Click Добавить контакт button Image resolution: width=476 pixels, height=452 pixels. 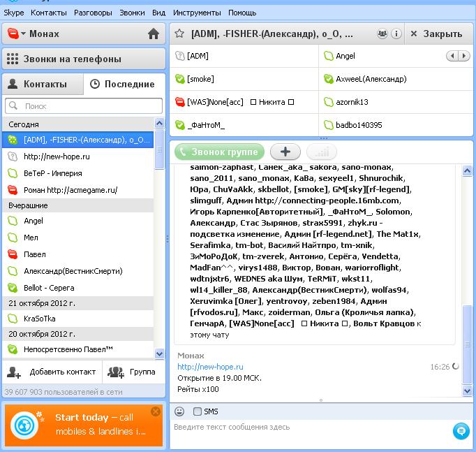[52, 372]
